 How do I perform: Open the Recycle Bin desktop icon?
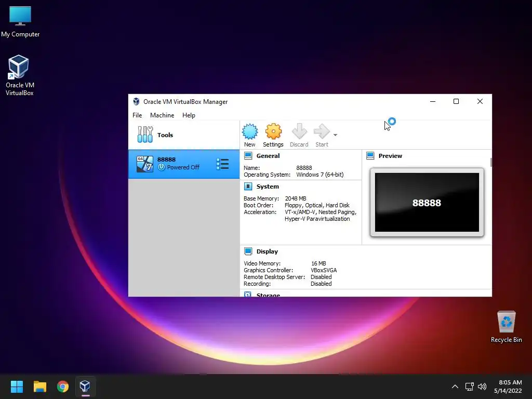pyautogui.click(x=506, y=327)
